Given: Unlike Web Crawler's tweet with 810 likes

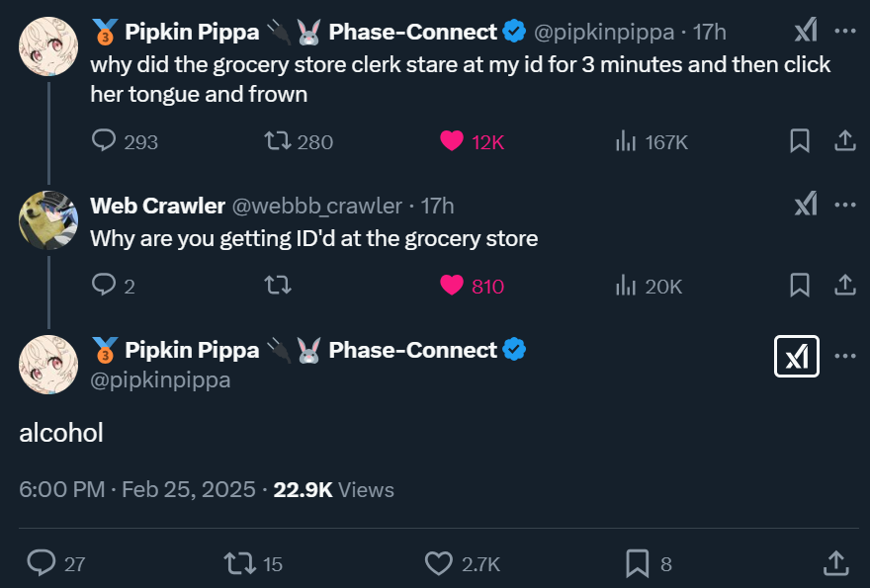Looking at the screenshot, I should tap(452, 286).
